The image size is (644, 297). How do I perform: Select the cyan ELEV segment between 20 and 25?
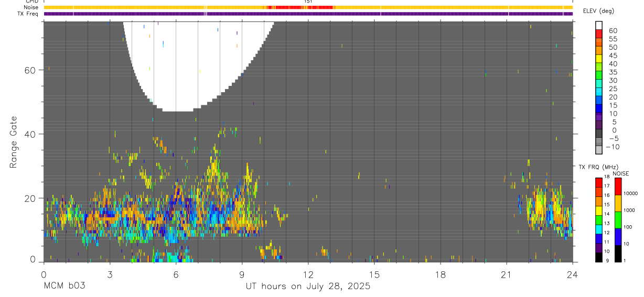pyautogui.click(x=599, y=92)
